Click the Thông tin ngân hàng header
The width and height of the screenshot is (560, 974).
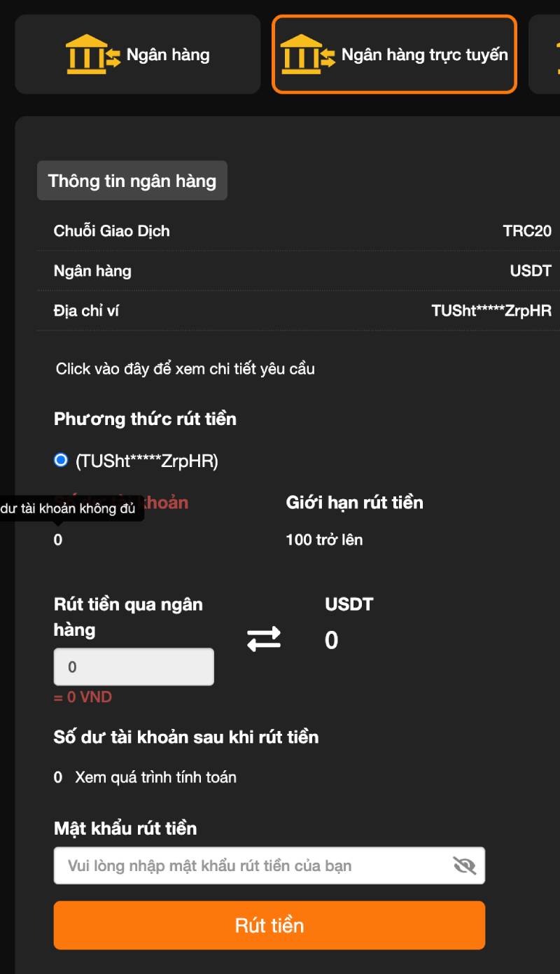132,181
